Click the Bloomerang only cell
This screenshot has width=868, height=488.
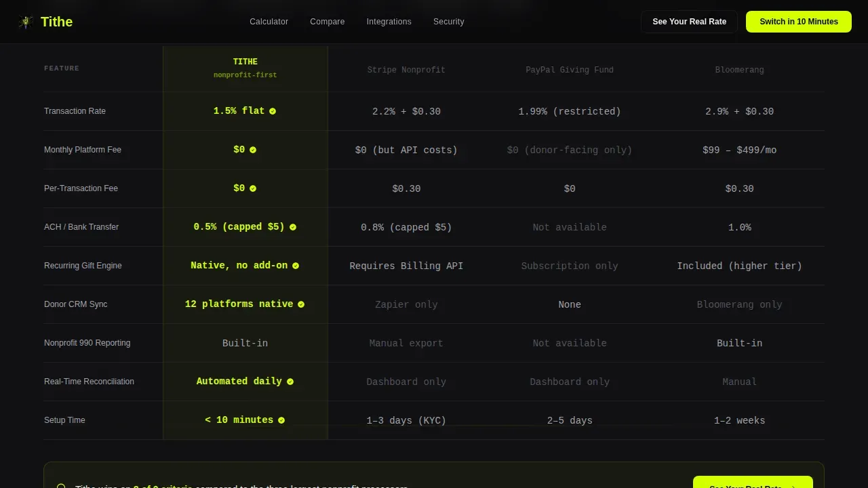739,305
